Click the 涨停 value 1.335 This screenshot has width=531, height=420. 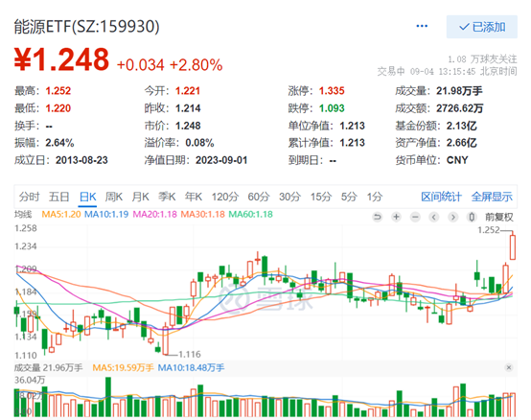(332, 91)
